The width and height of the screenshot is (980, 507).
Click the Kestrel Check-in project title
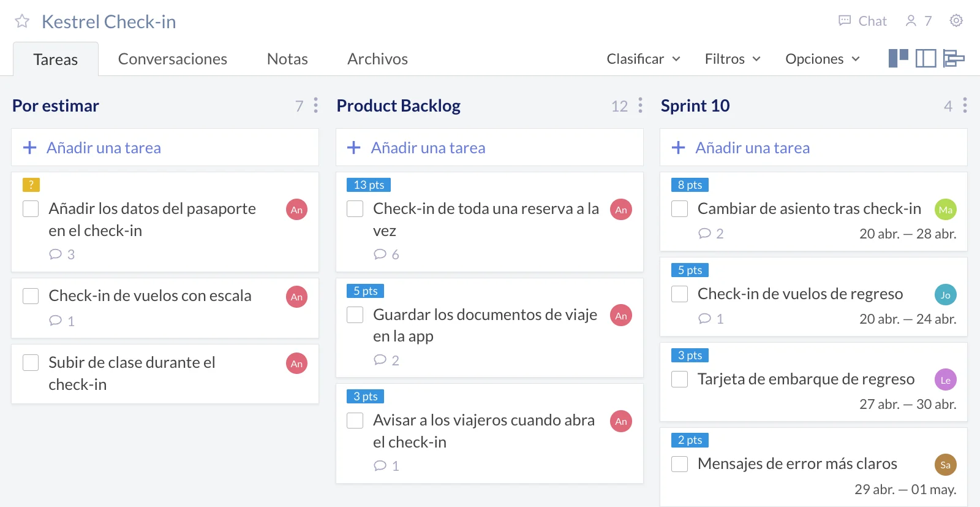[109, 21]
